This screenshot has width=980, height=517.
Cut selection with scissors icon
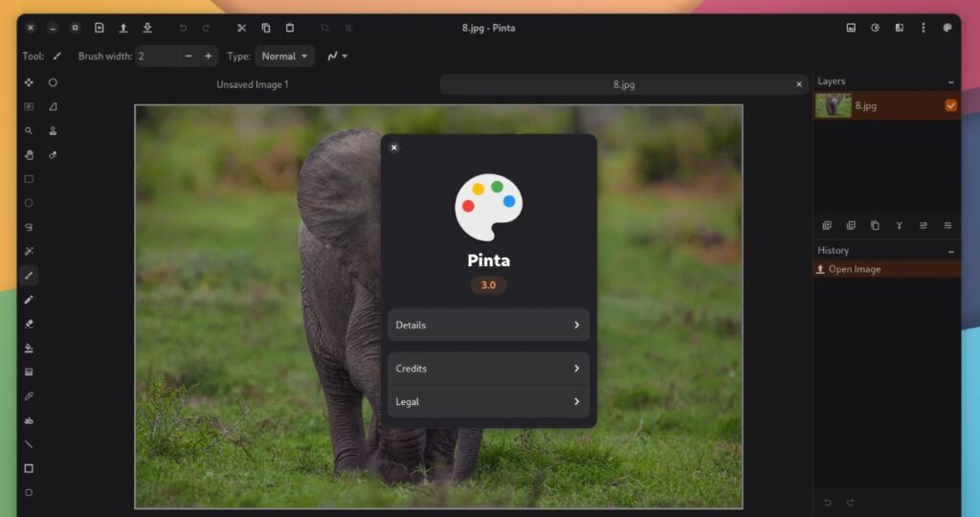[242, 28]
